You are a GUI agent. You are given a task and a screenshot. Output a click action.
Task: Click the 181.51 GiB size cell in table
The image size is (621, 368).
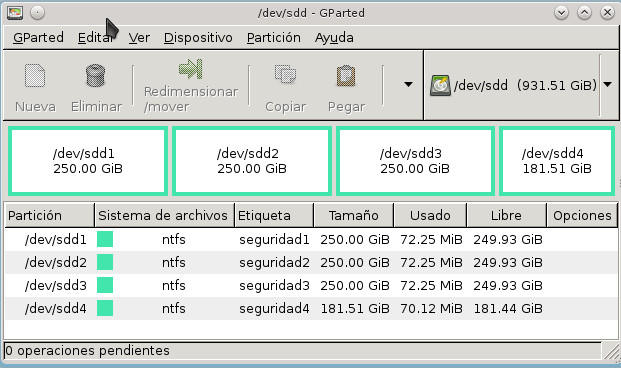click(x=355, y=309)
